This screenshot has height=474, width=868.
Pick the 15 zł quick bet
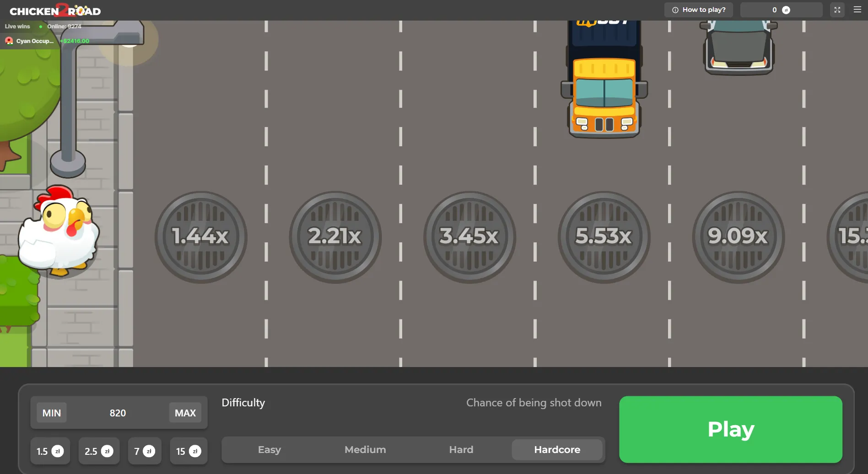tap(188, 451)
